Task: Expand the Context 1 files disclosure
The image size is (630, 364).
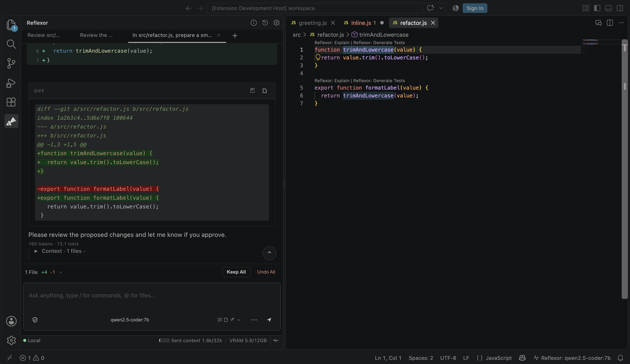Action: tap(59, 251)
